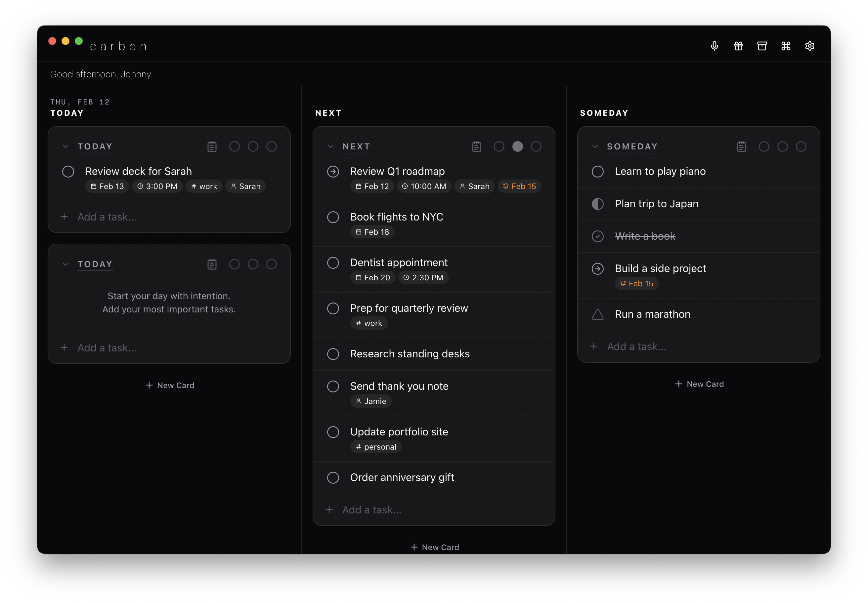Collapse the Today card with its chevron
Screen dimensions: 868x603
(65, 146)
